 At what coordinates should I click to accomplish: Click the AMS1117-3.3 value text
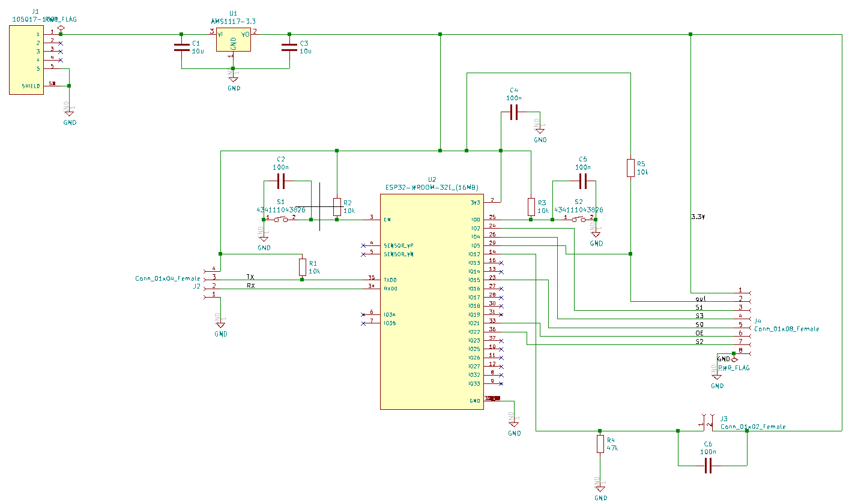click(x=234, y=21)
